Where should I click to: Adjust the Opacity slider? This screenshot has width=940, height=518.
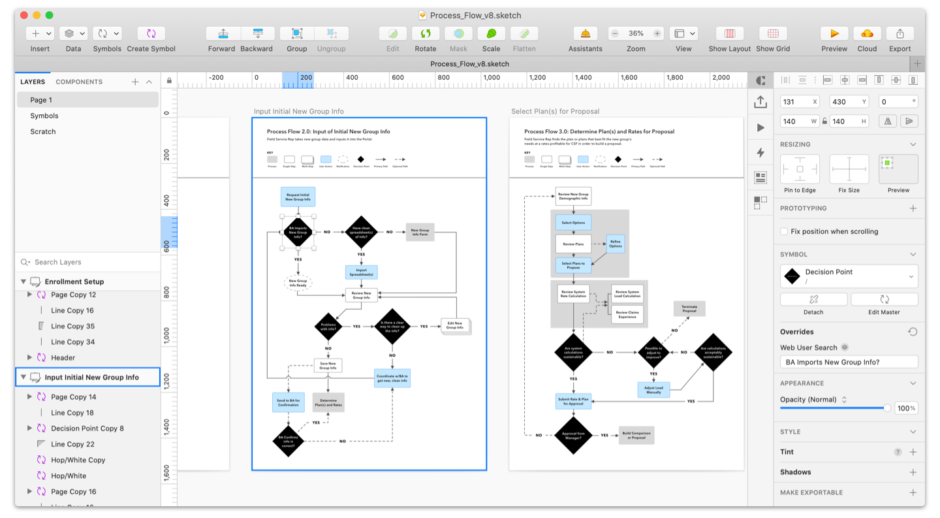(886, 408)
